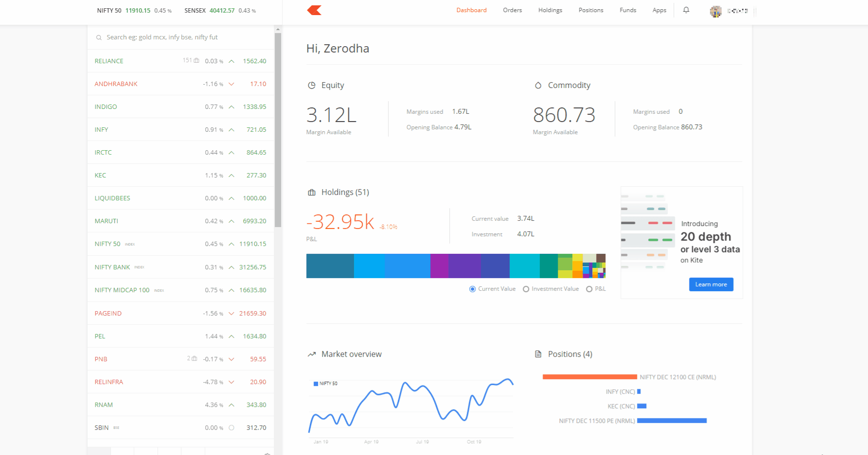Click PNB holdings briefcase icon showing 2
The width and height of the screenshot is (868, 455).
[195, 358]
